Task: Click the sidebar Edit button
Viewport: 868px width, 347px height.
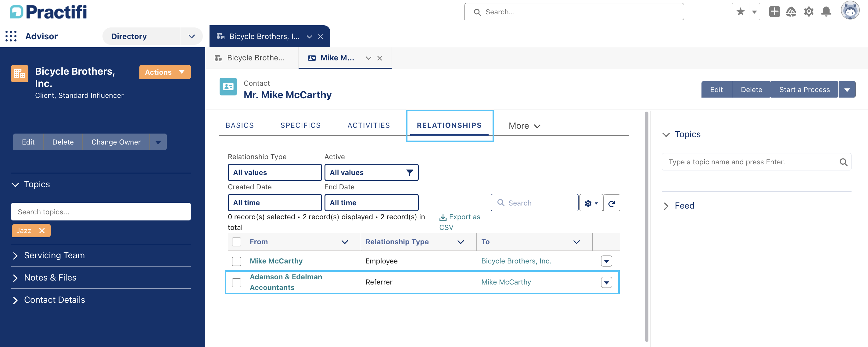Action: click(x=28, y=142)
